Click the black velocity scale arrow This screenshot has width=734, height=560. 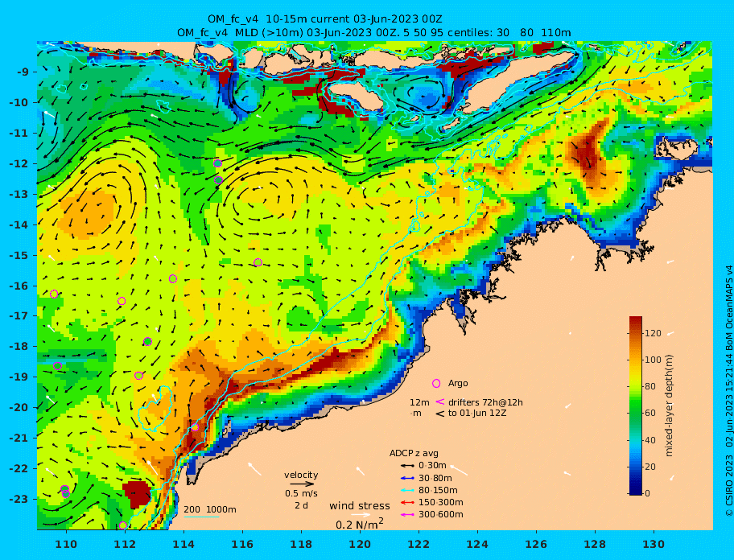302,484
